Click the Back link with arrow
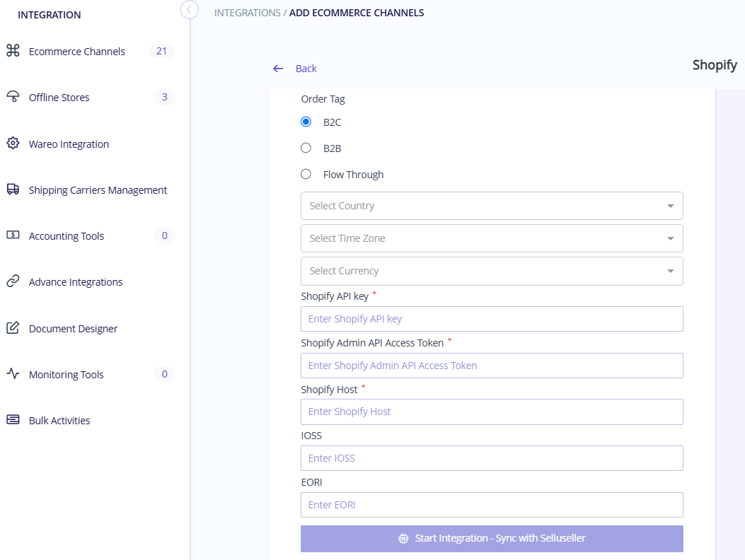 295,68
